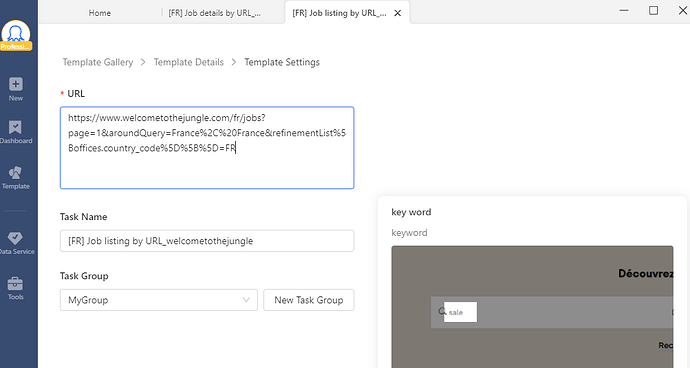
Task: Maximize the application window
Action: [653, 11]
